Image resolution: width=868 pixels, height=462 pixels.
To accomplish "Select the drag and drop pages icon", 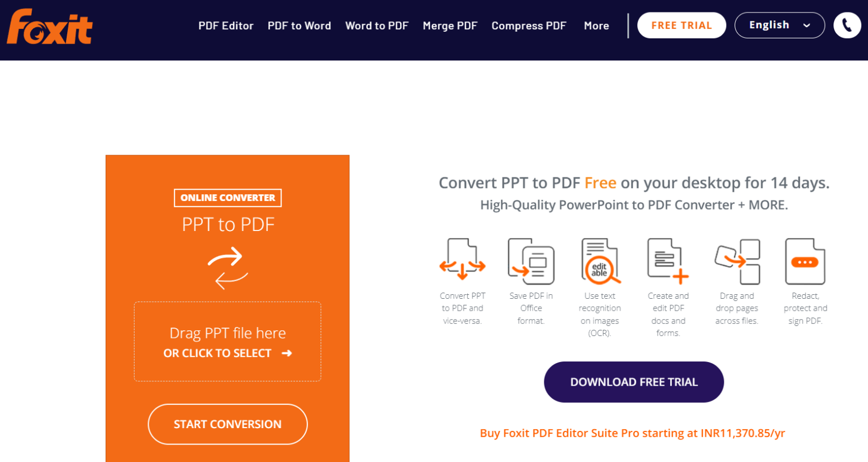I will (x=737, y=260).
